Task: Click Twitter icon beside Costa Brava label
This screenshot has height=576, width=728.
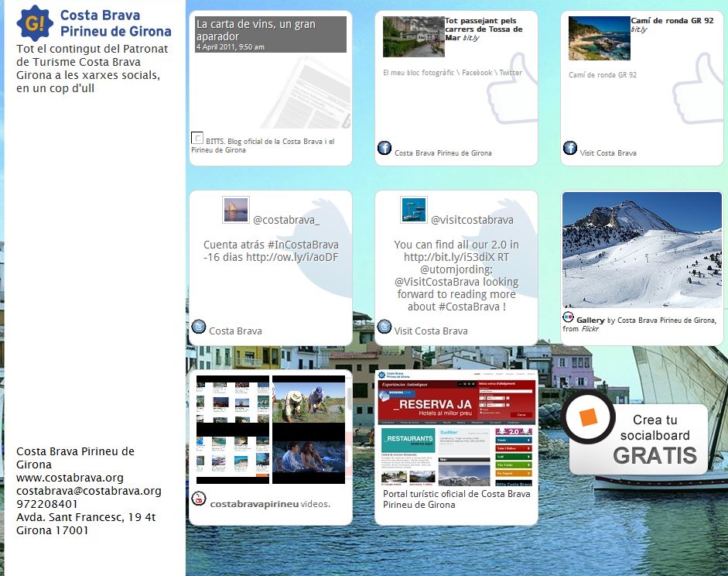Action: [x=199, y=327]
